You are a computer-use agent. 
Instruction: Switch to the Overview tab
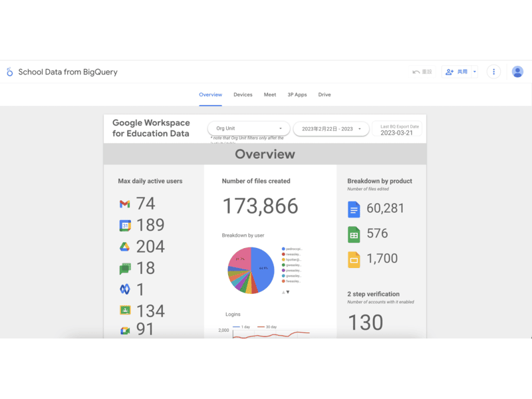coord(210,94)
